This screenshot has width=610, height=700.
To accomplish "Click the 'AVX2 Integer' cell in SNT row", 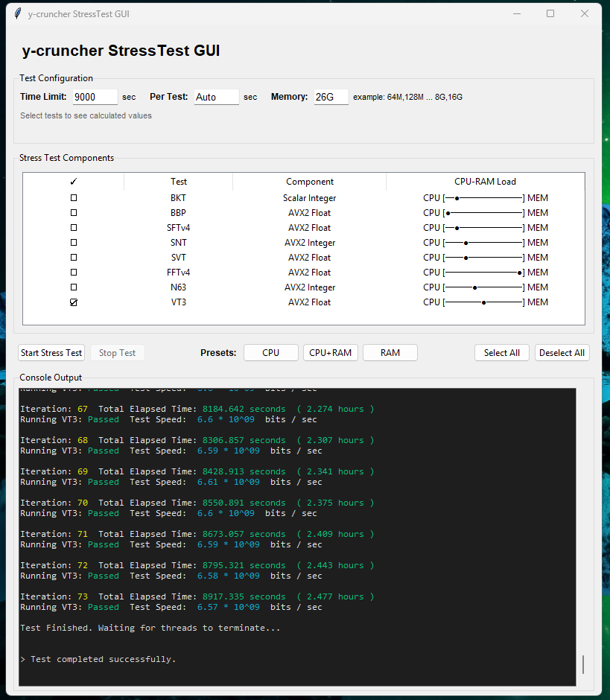I will 309,243.
